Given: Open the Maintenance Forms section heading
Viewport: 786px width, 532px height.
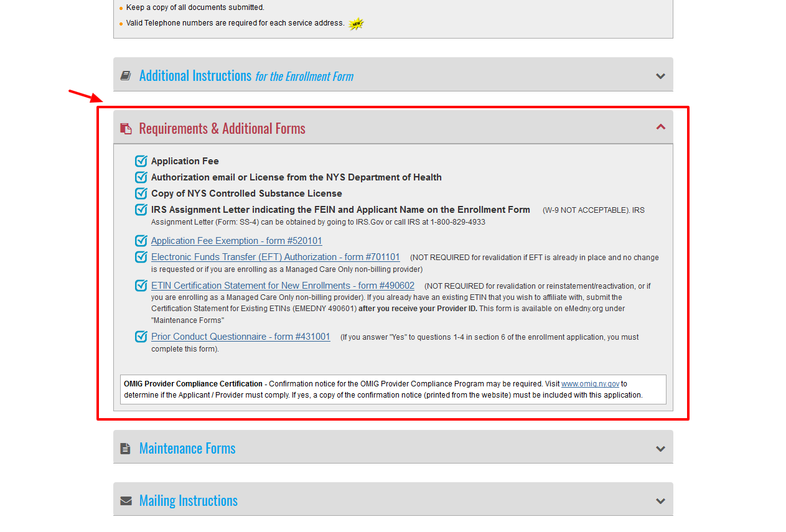Looking at the screenshot, I should click(187, 448).
